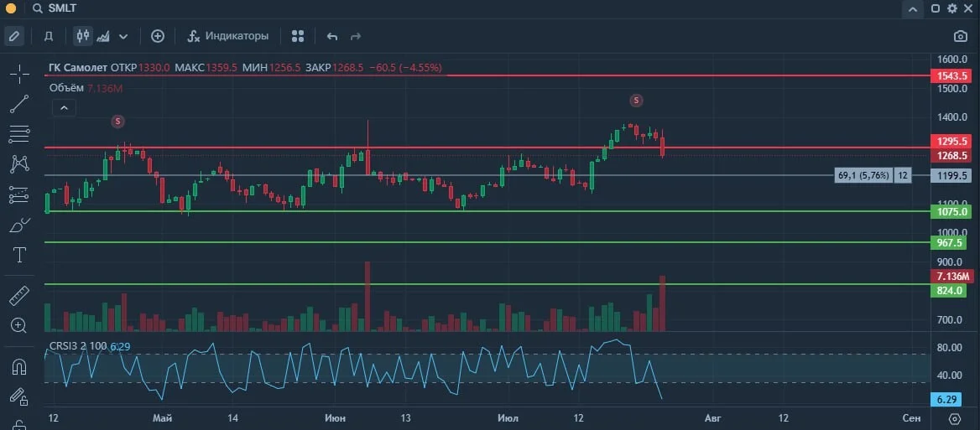Click the Май date label on time axis

click(x=162, y=417)
